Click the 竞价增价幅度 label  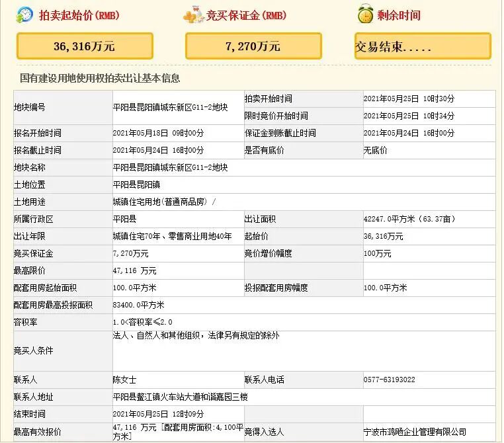tap(269, 254)
